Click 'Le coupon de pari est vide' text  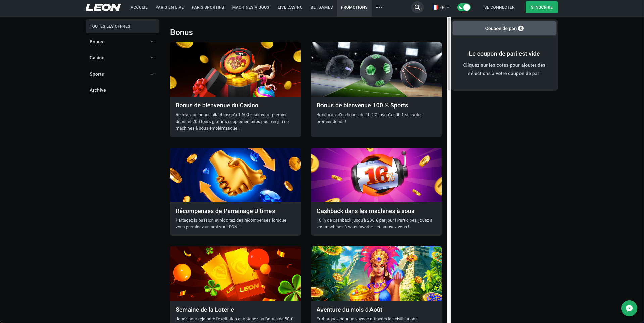pos(504,54)
